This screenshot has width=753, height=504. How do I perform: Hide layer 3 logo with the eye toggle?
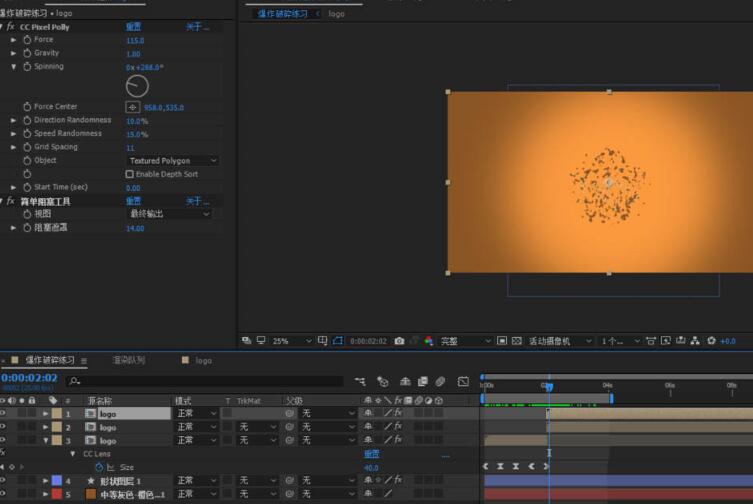coord(3,440)
